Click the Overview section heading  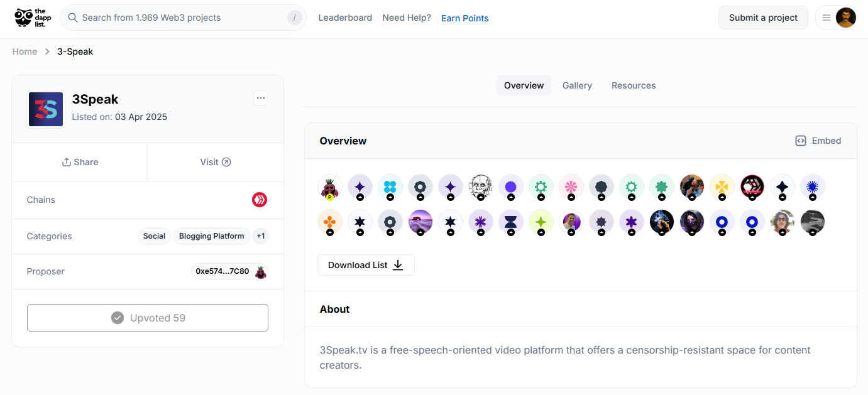pos(343,141)
